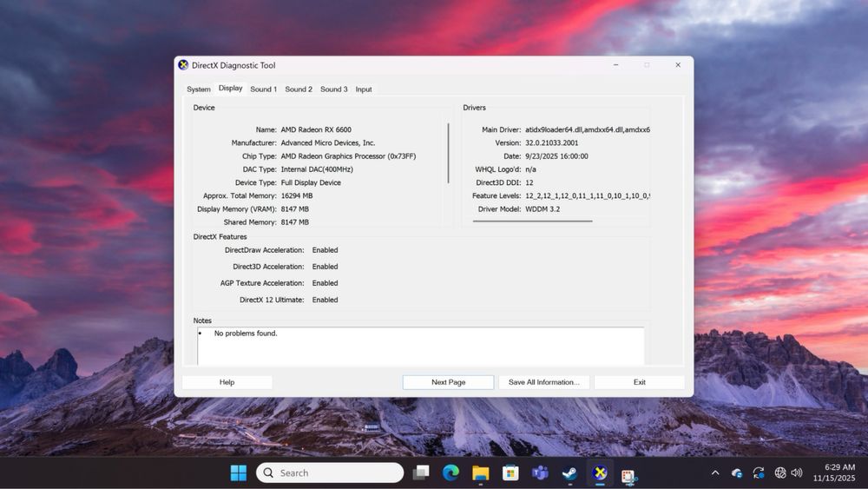The width and height of the screenshot is (868, 489).
Task: Open Task View from taskbar
Action: pos(421,473)
